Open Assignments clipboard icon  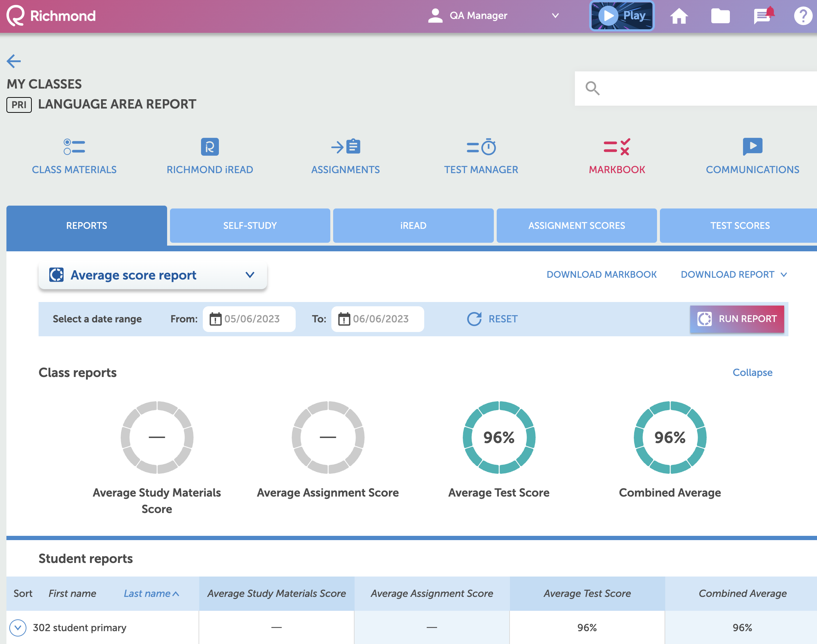click(346, 147)
